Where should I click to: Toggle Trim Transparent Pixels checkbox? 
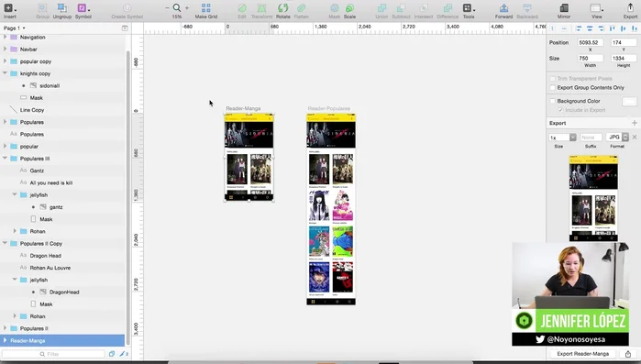(x=553, y=79)
